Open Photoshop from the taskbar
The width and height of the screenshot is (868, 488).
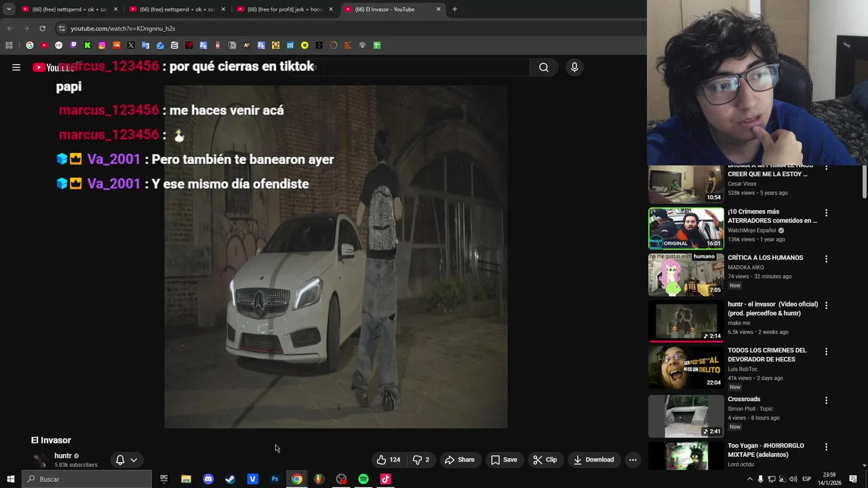click(x=275, y=479)
